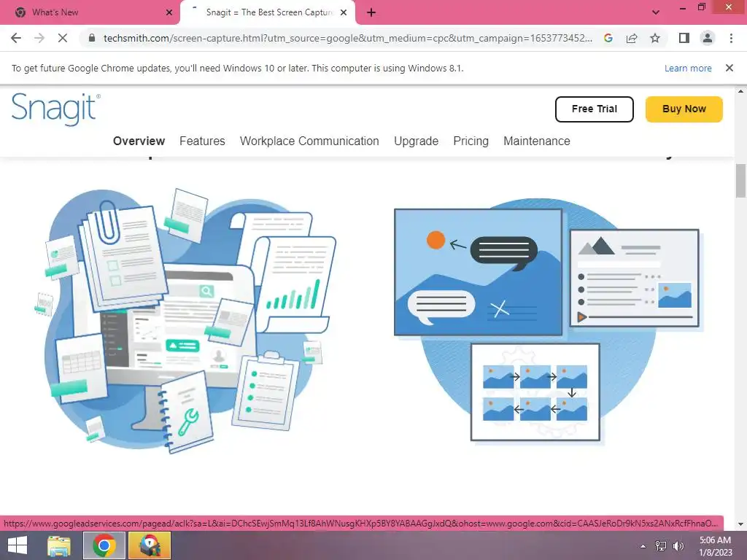
Task: Click the documents and monitor illustration
Action: (186, 321)
